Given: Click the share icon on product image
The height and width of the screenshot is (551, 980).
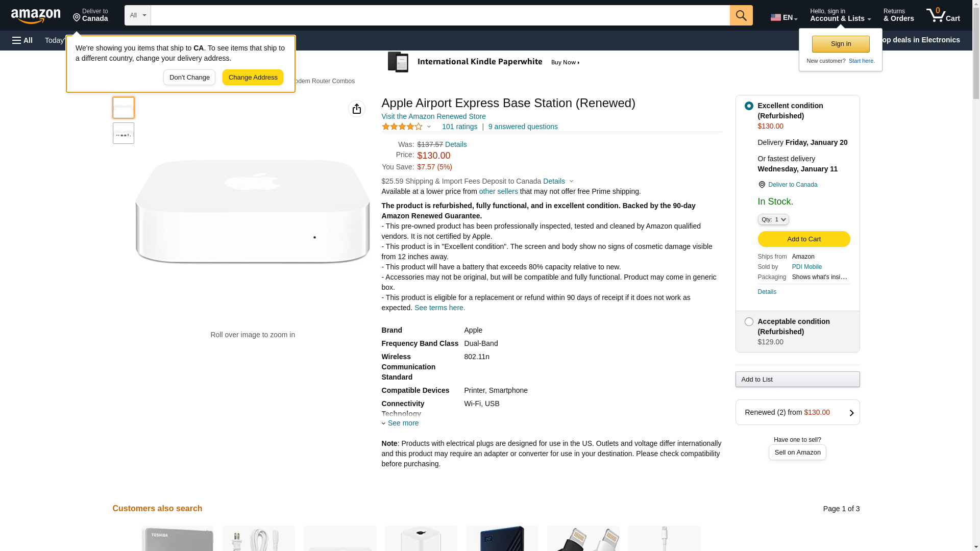Looking at the screenshot, I should point(357,109).
